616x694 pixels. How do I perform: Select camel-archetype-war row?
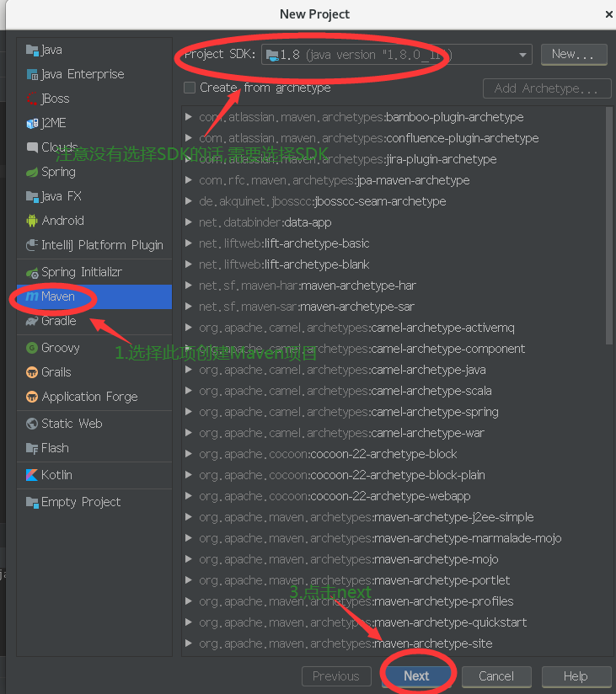coord(393,433)
